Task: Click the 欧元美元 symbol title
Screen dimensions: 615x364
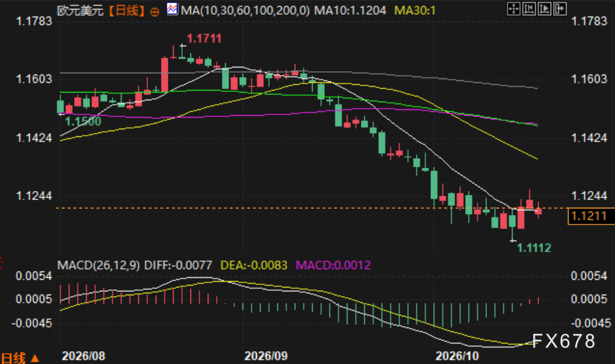Action: pos(80,10)
